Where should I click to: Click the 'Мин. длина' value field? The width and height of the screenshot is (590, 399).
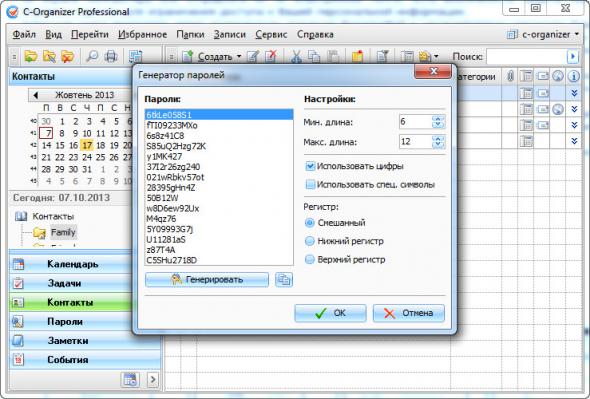point(415,122)
